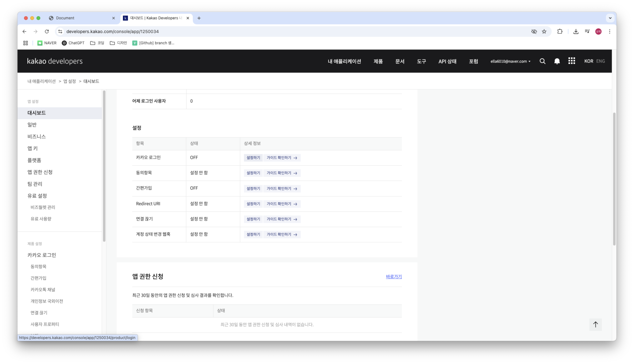This screenshot has width=634, height=364.
Task: Open the 제품 menu
Action: [x=378, y=61]
